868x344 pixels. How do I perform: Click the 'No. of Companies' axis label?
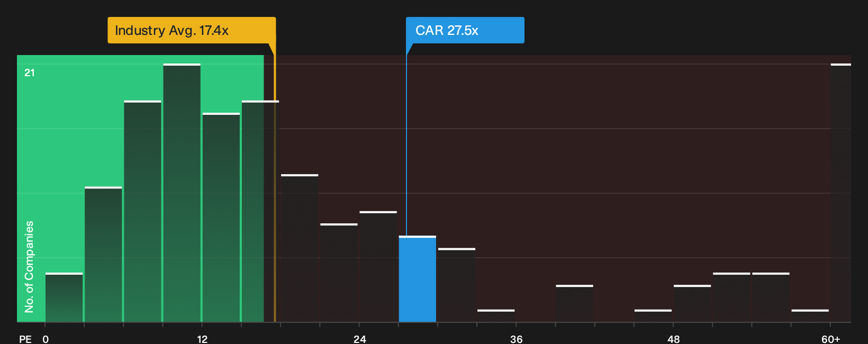click(x=29, y=266)
